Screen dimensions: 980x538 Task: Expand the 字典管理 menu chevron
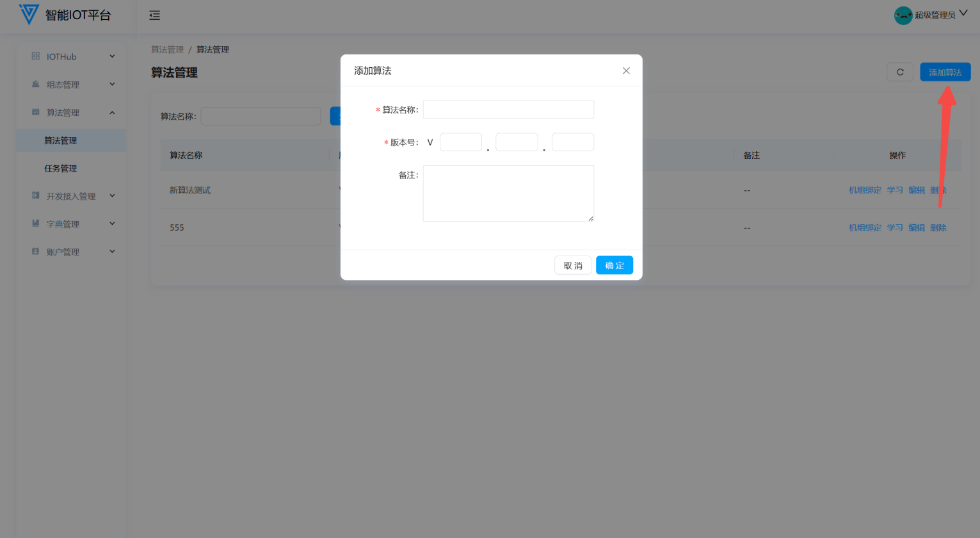point(112,224)
